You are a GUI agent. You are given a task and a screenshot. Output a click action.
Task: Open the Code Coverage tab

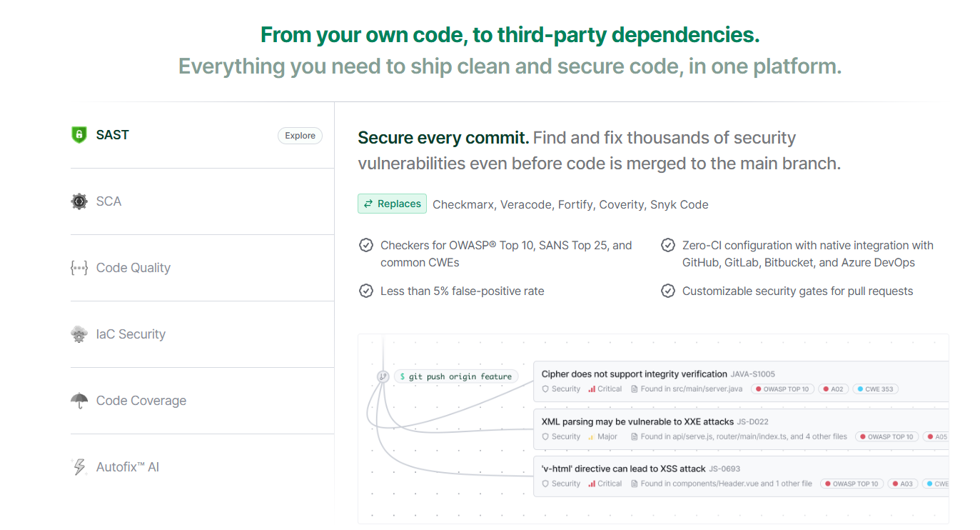[x=141, y=401]
